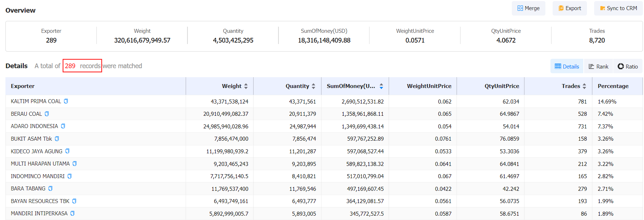
Task: Open MULTI HARAPAN UTAMA exporter entry
Action: pyautogui.click(x=40, y=164)
